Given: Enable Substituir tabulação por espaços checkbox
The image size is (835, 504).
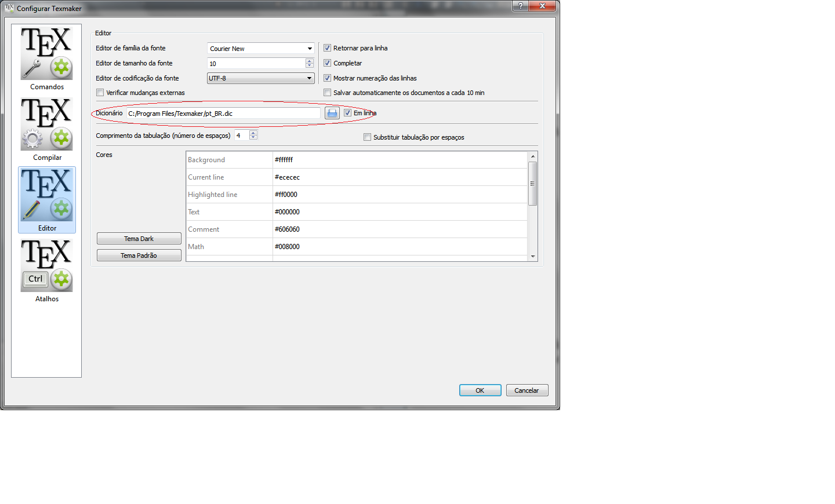Looking at the screenshot, I should point(367,137).
